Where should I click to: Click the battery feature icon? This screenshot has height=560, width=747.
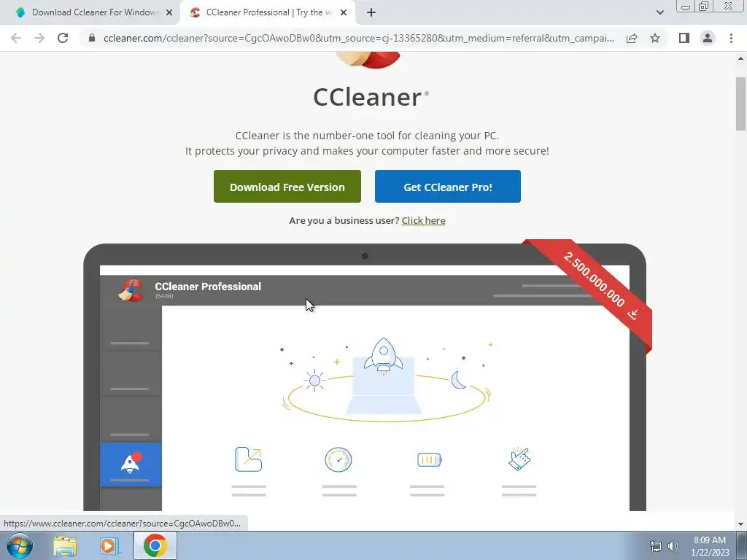(429, 459)
